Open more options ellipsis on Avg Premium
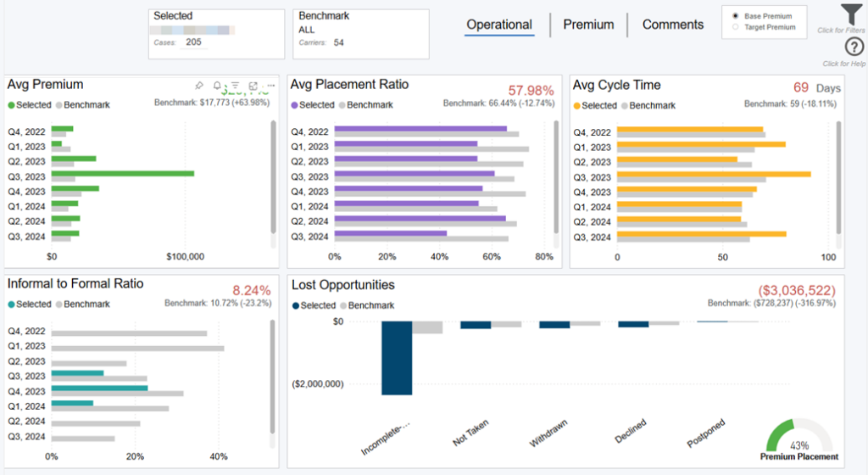 tap(270, 86)
